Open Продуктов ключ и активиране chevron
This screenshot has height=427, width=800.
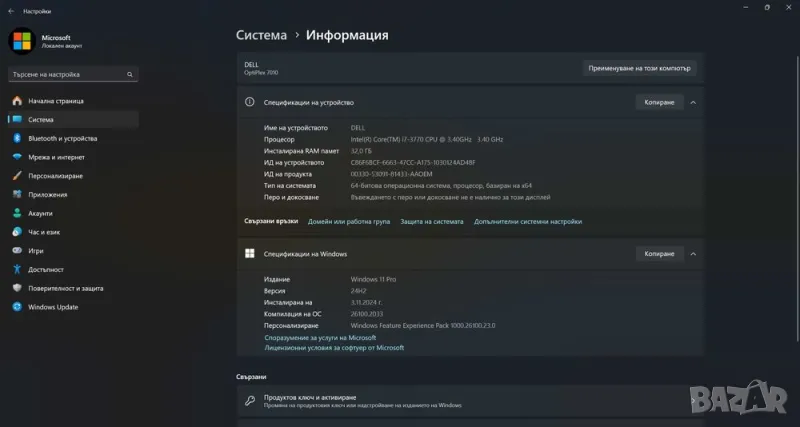(x=692, y=401)
